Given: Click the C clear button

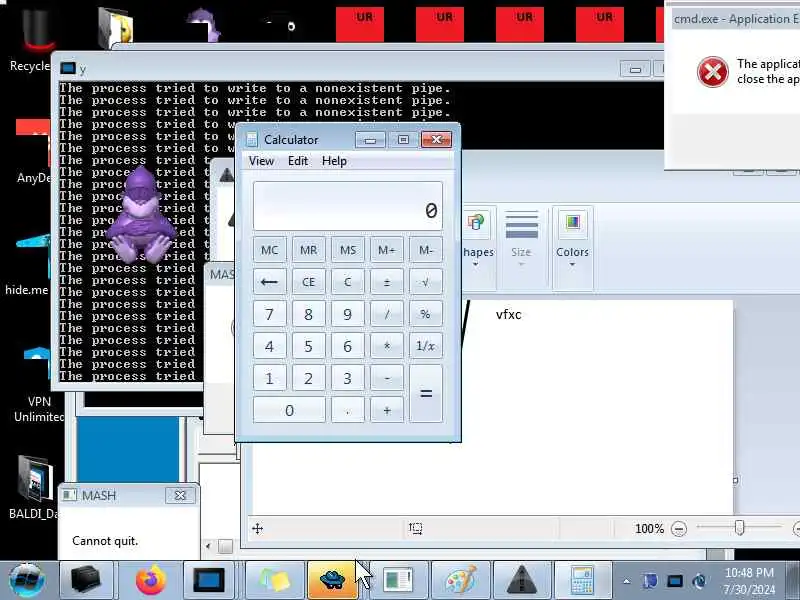Looking at the screenshot, I should point(347,282).
